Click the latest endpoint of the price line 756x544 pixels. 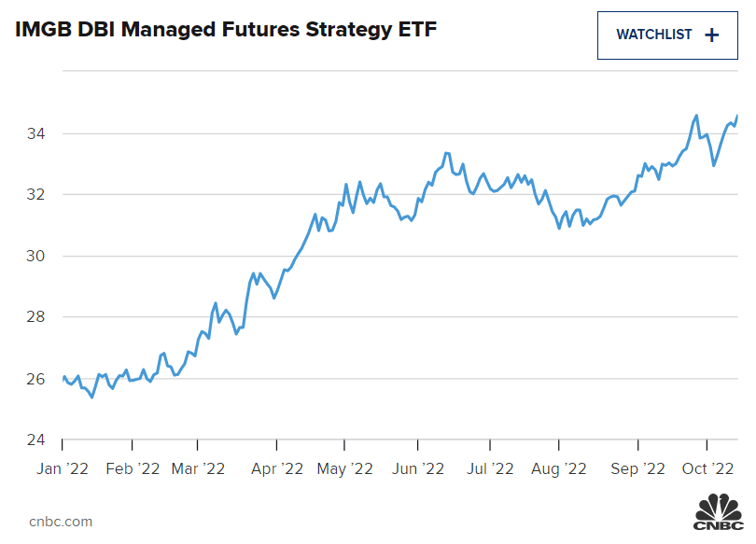tap(737, 116)
